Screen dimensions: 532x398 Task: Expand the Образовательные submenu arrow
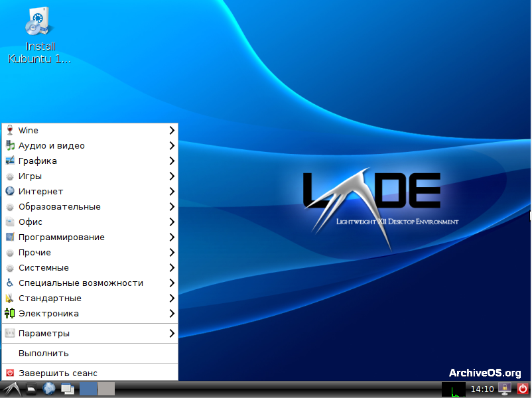172,207
